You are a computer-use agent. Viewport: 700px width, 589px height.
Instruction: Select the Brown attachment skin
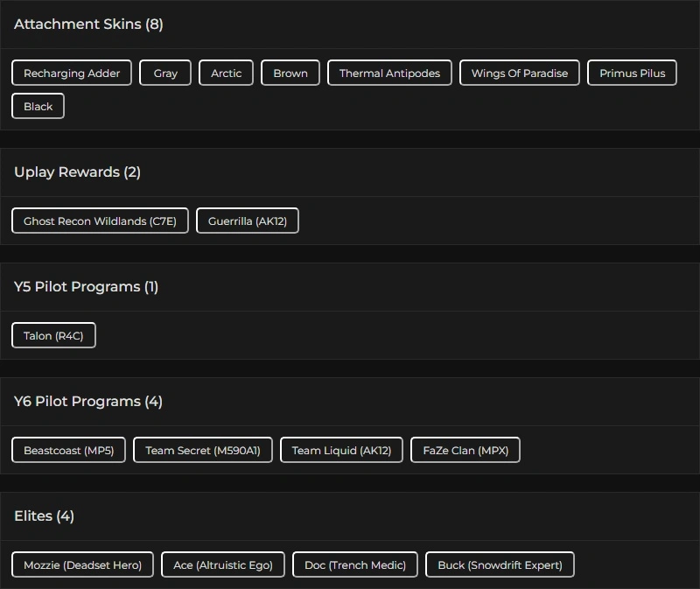point(290,73)
